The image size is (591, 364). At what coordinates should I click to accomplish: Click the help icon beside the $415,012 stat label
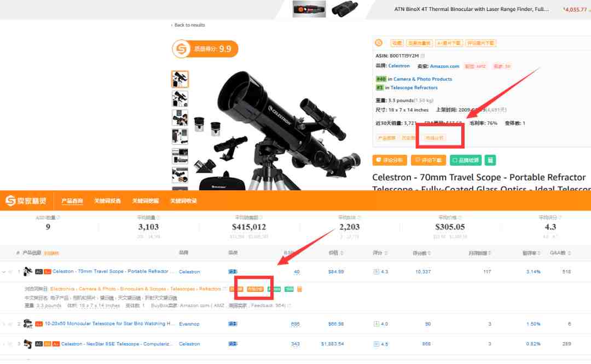coord(260,218)
